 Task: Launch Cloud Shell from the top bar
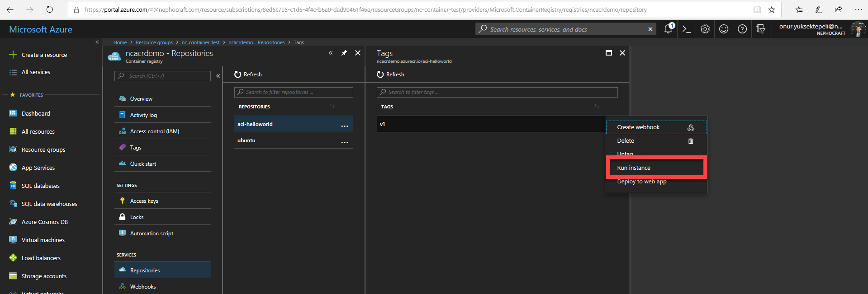[687, 29]
